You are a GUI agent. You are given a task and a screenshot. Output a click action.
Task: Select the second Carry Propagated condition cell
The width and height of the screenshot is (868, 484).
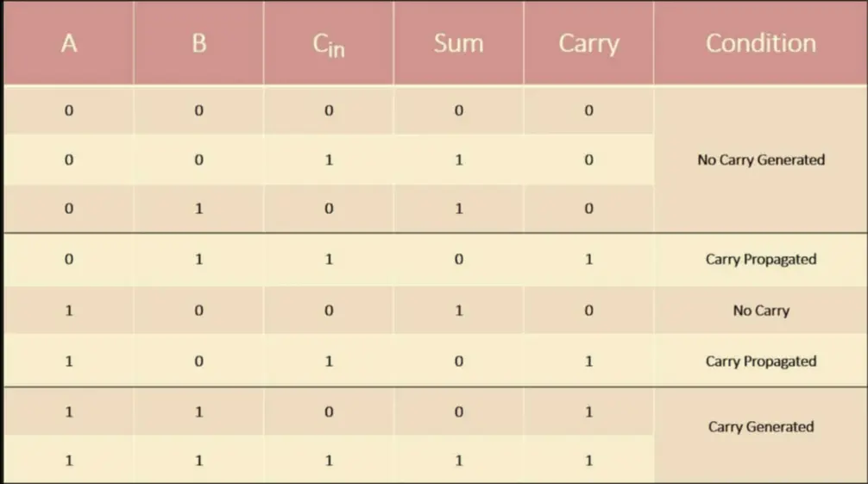(760, 361)
